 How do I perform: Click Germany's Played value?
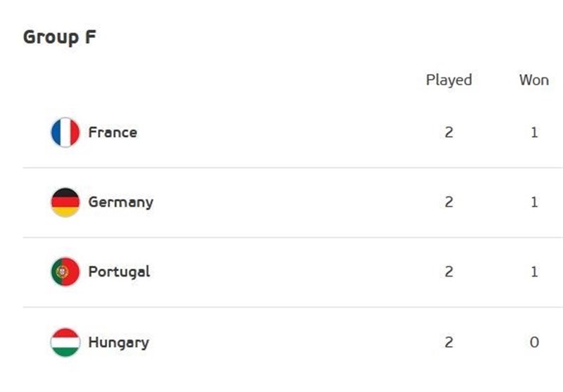pos(449,202)
